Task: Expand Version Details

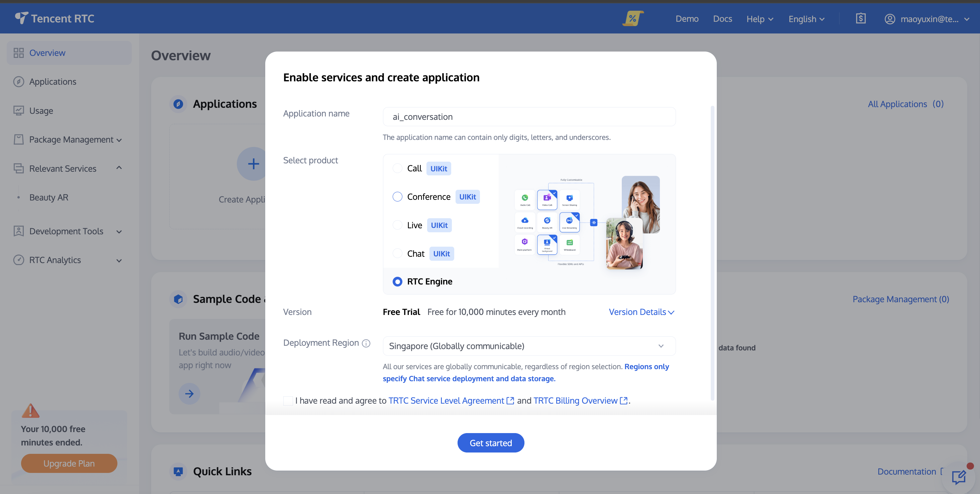Action: pos(642,312)
